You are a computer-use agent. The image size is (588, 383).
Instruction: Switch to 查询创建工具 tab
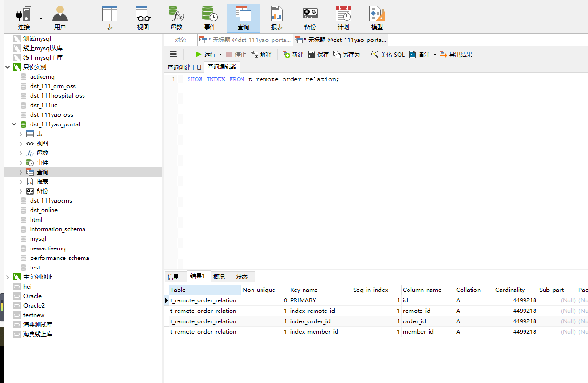pyautogui.click(x=185, y=67)
